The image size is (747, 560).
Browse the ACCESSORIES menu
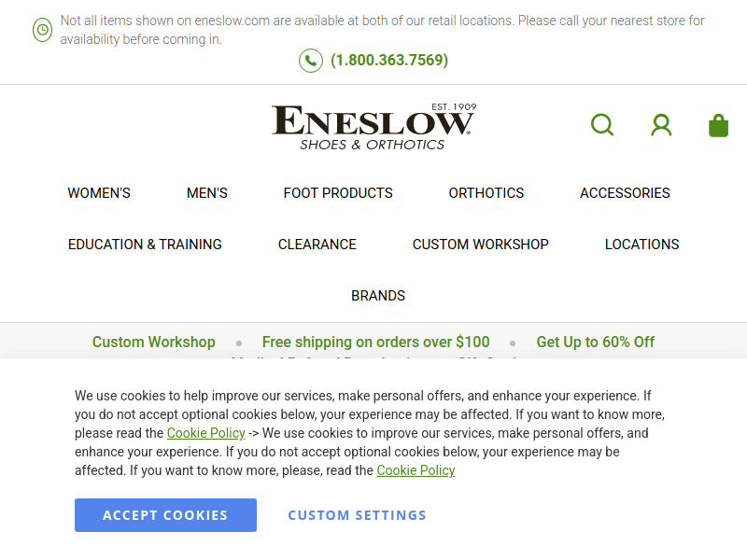(625, 193)
